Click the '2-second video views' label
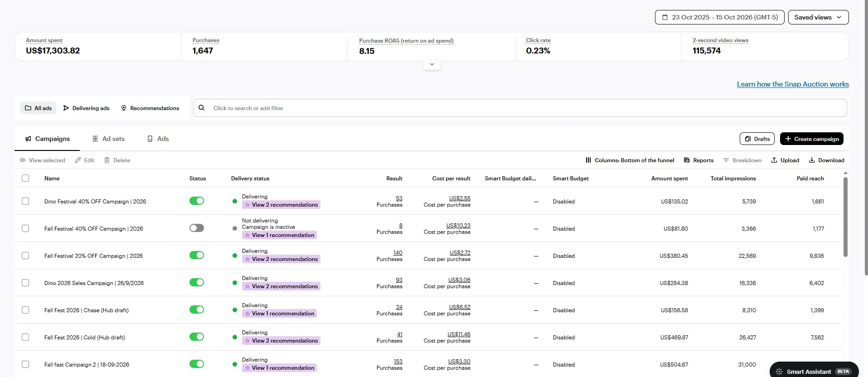Screen dimensions: 868x377 [x=720, y=40]
